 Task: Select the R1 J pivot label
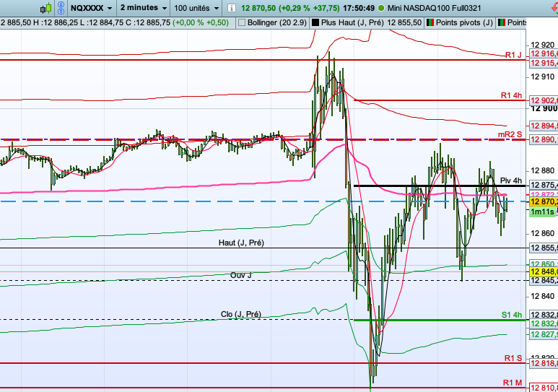click(513, 55)
